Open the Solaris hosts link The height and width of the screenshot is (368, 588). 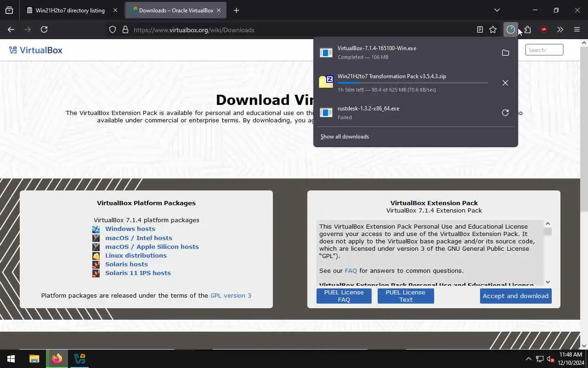click(x=126, y=264)
